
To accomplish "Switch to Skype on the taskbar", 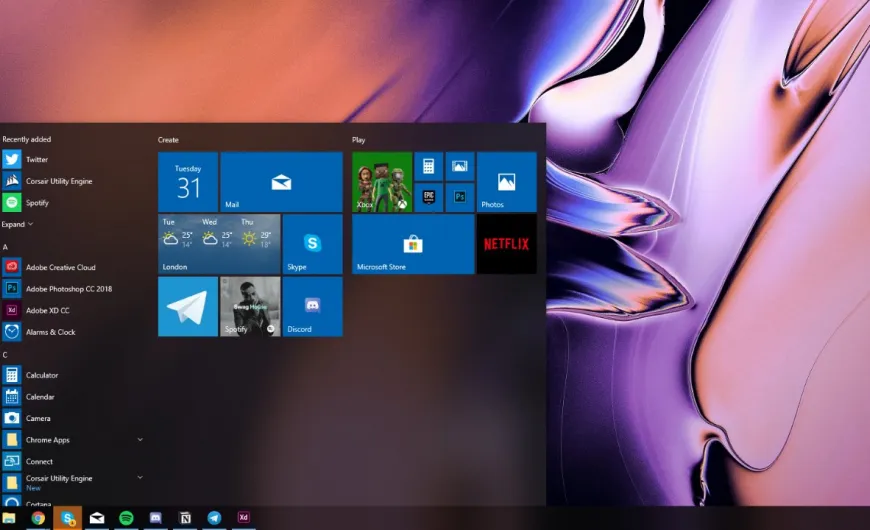I will click(68, 518).
